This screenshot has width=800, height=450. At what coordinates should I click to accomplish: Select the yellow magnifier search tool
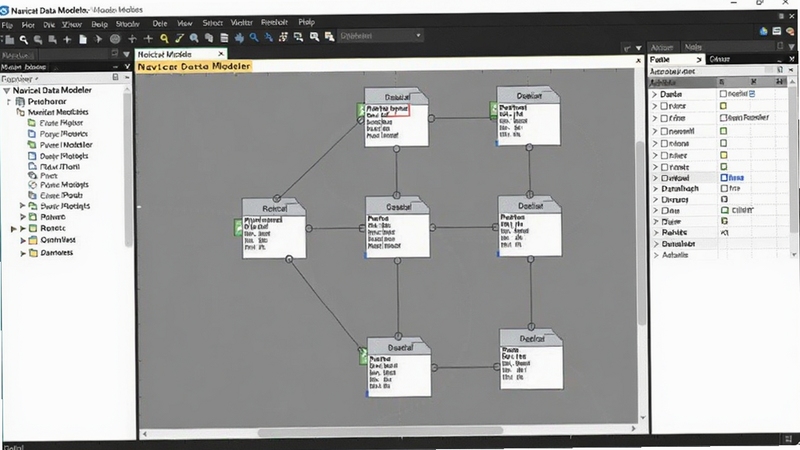click(x=164, y=38)
